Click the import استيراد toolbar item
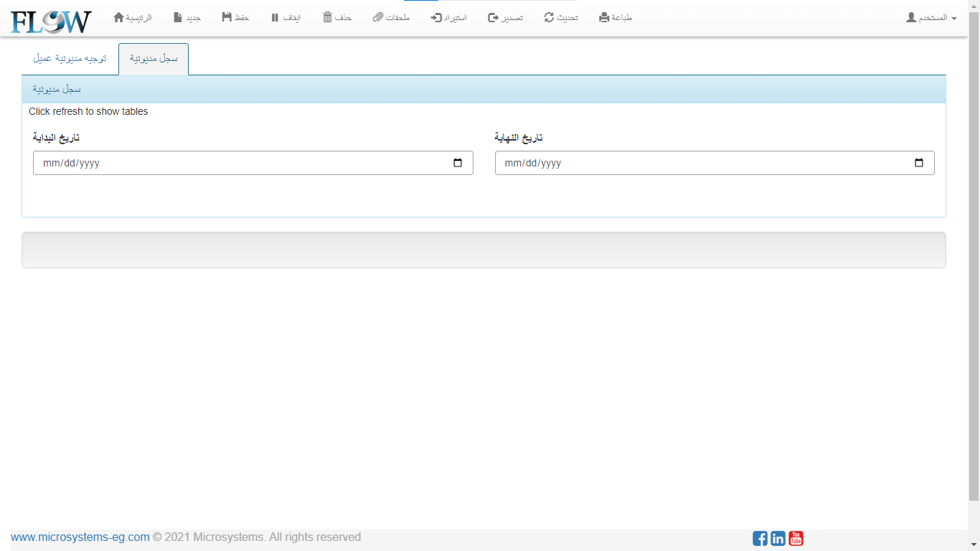Viewport: 980px width, 551px height. 448,17
